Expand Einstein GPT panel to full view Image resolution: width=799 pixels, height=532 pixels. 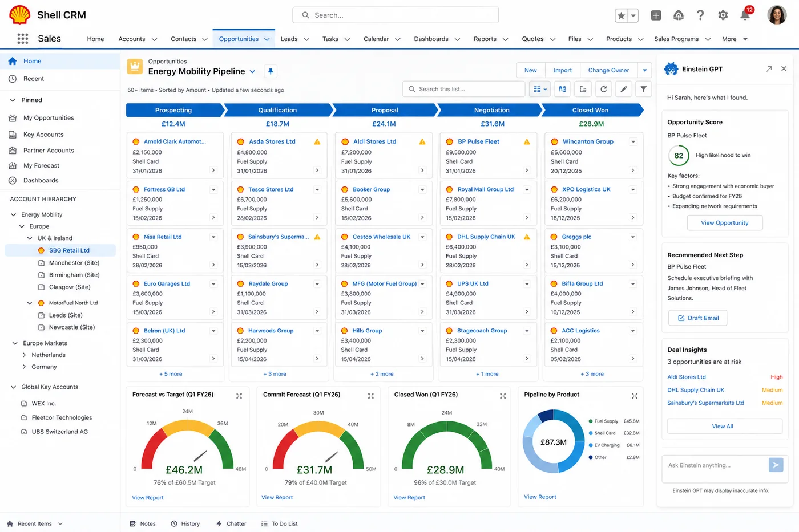[x=769, y=69]
